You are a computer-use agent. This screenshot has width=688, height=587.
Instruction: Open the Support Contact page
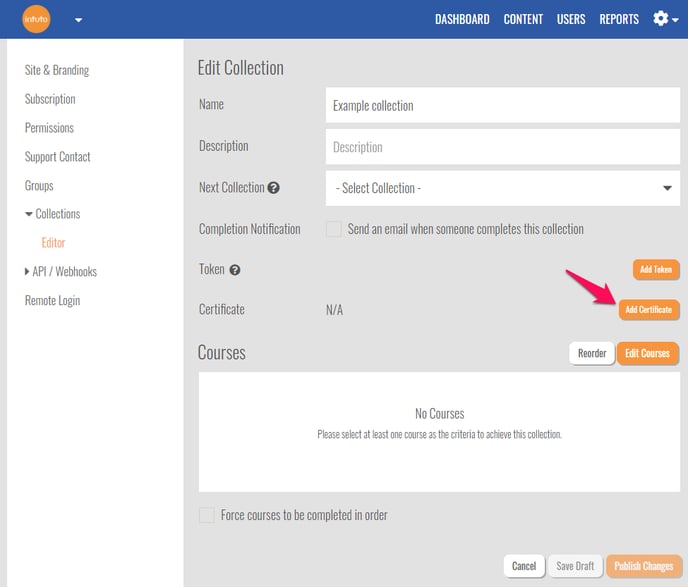pyautogui.click(x=57, y=157)
